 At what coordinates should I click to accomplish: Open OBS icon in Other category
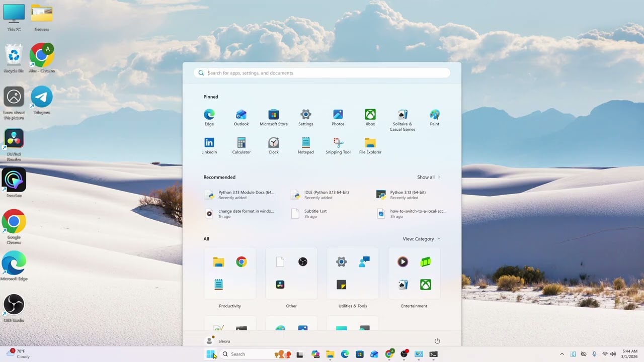click(x=303, y=262)
